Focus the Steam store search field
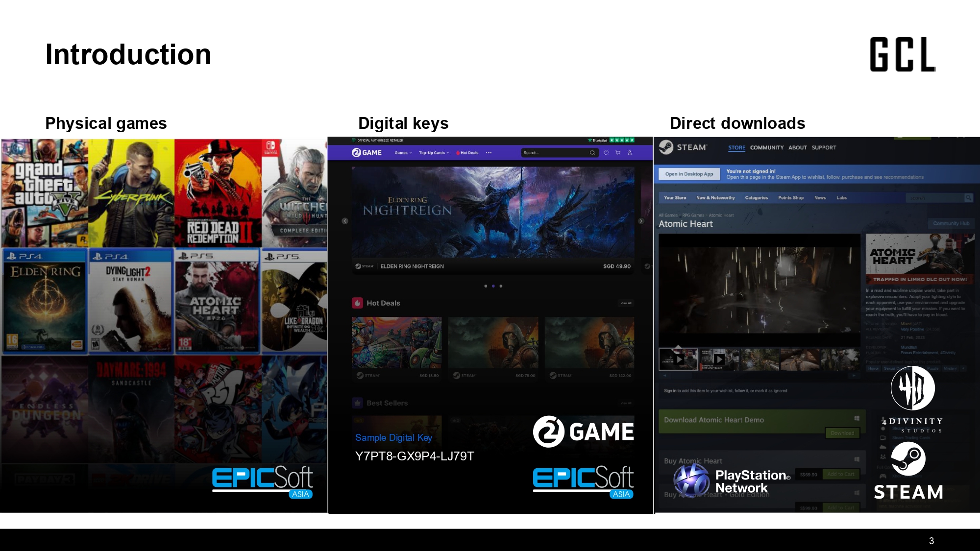Viewport: 980px width, 551px height. point(935,198)
